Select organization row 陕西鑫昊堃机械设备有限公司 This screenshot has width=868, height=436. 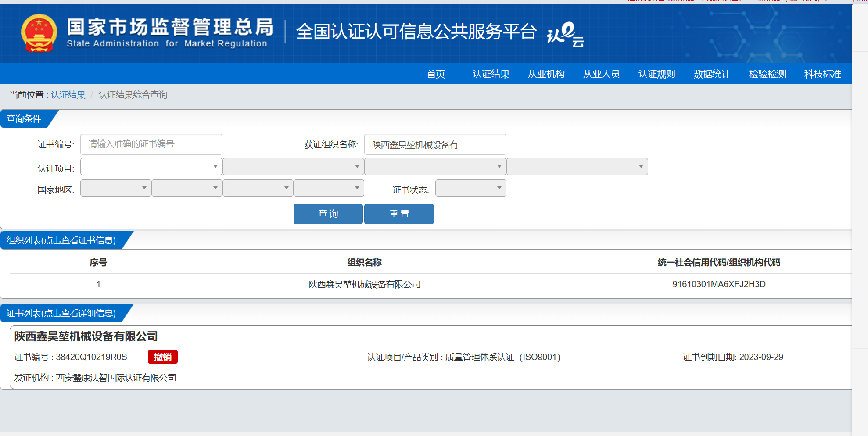[364, 284]
